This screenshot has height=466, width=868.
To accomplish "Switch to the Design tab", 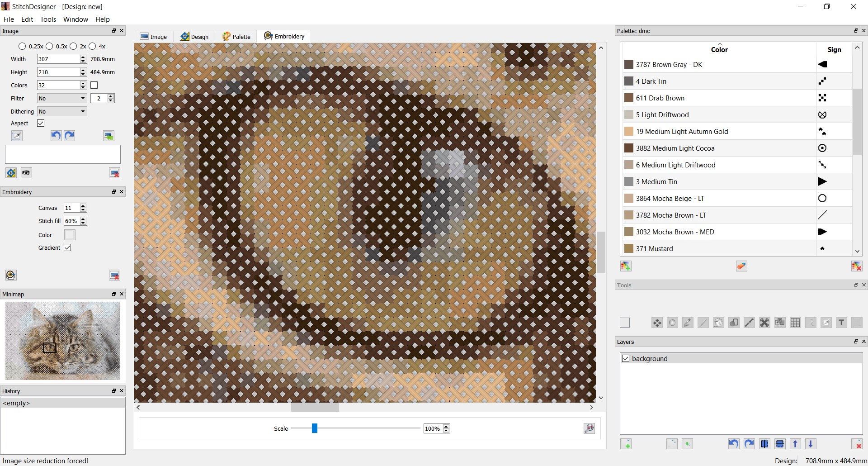I will 194,36.
